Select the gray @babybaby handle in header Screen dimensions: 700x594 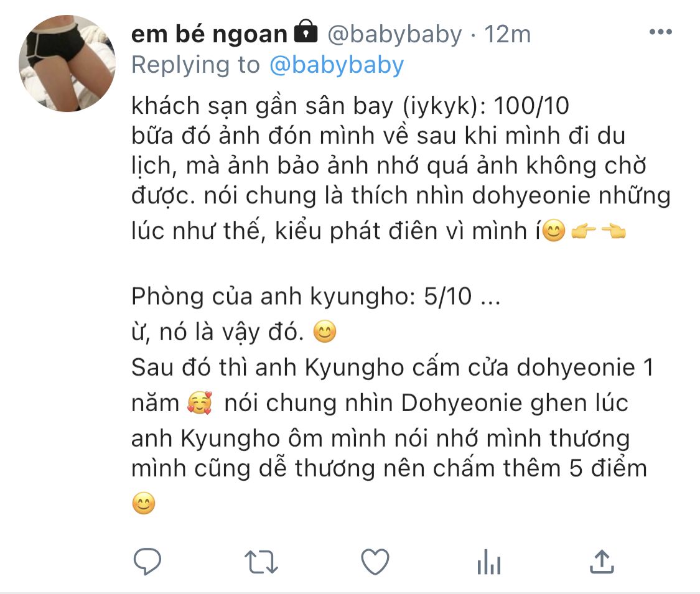click(394, 34)
